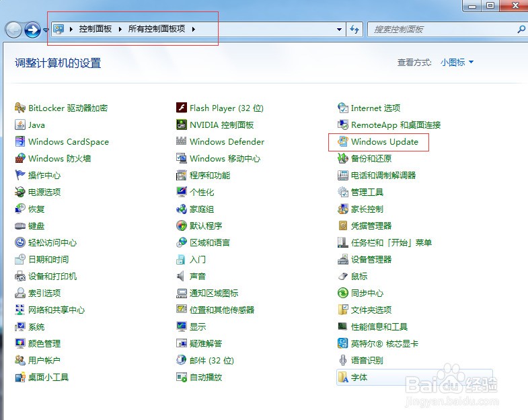Click the 管理工具 gear icon
Viewport: 528px width, 420px height.
pos(343,192)
